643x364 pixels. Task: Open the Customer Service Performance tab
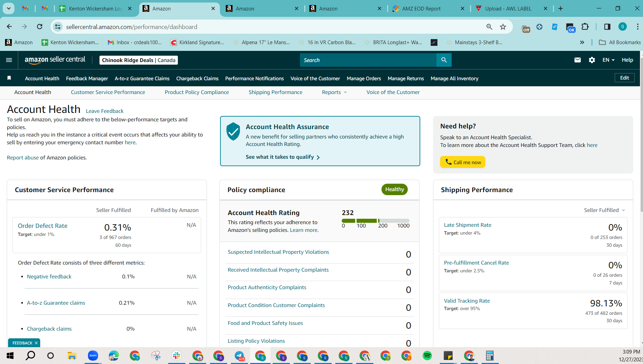[x=108, y=92]
